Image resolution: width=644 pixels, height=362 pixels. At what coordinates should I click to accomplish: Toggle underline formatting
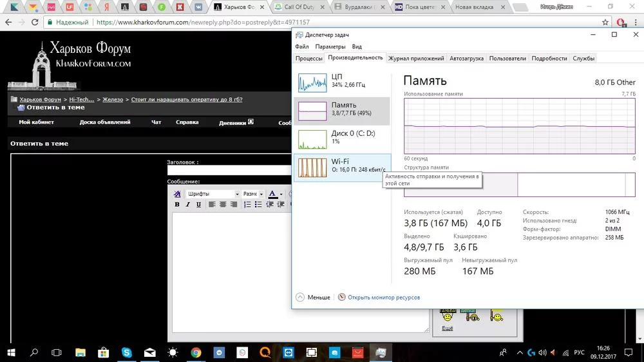pyautogui.click(x=198, y=205)
